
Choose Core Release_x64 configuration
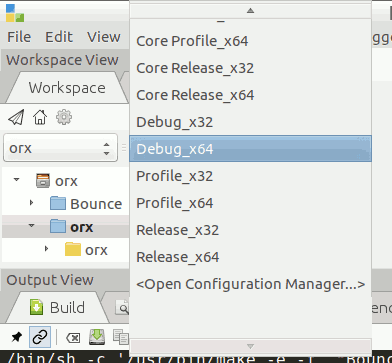pyautogui.click(x=250, y=95)
